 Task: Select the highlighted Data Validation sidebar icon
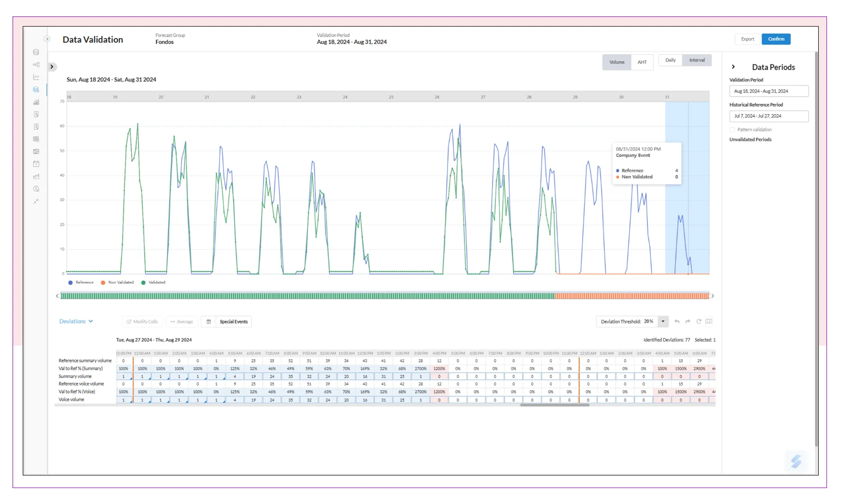pyautogui.click(x=36, y=89)
